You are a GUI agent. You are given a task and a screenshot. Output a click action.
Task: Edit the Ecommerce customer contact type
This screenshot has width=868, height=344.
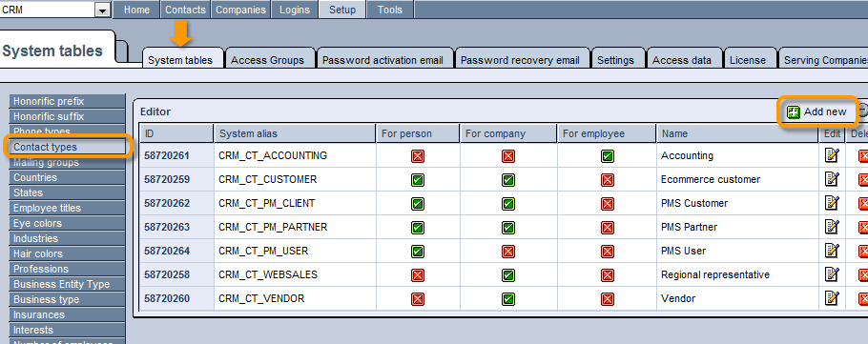click(832, 179)
